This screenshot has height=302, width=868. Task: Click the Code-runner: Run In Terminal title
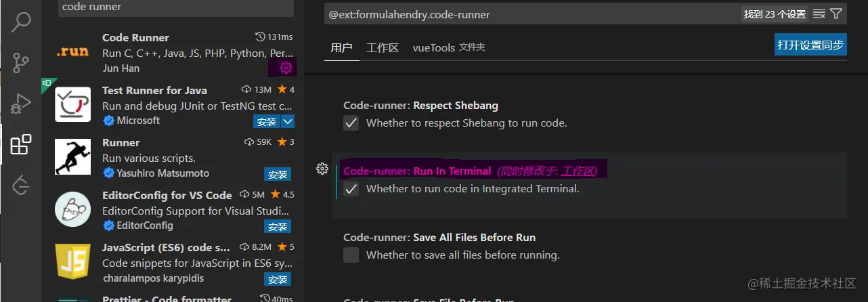pos(417,171)
